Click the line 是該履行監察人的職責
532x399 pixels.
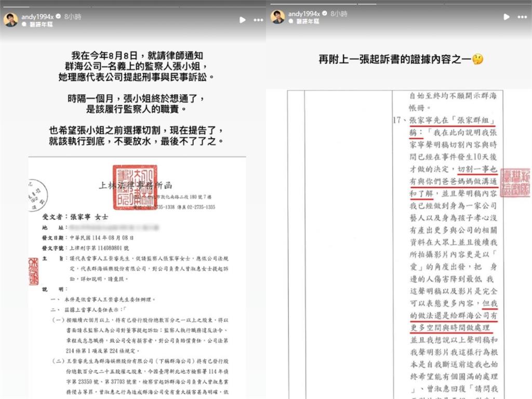[136, 109]
